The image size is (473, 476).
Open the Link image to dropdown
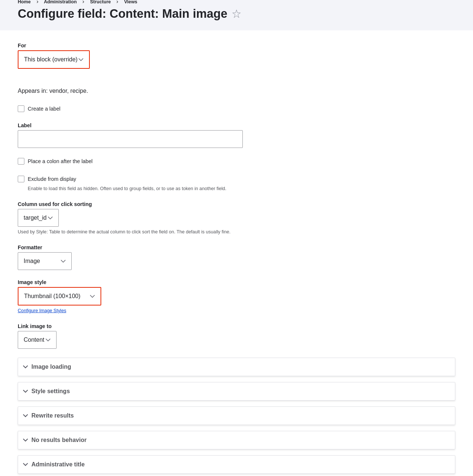(x=37, y=340)
